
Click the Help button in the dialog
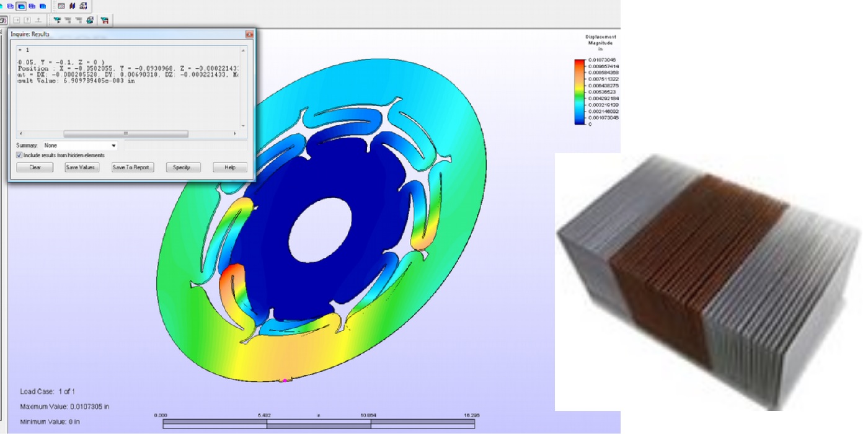click(x=230, y=167)
